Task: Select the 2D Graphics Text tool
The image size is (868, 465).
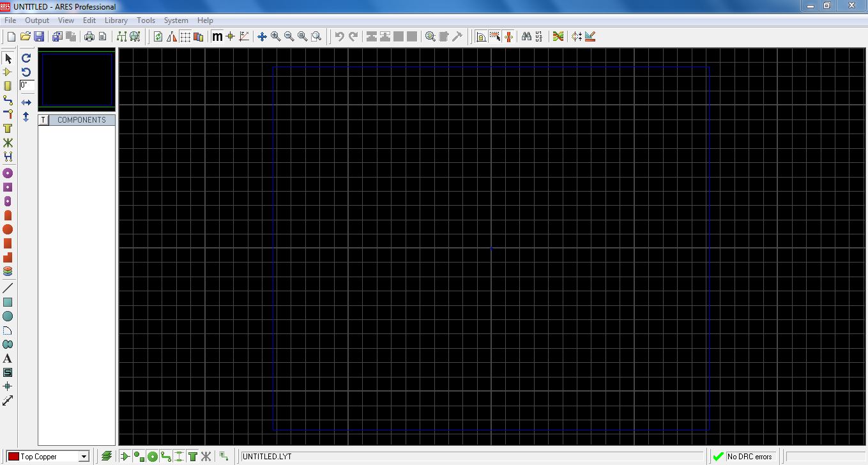Action: [8, 358]
